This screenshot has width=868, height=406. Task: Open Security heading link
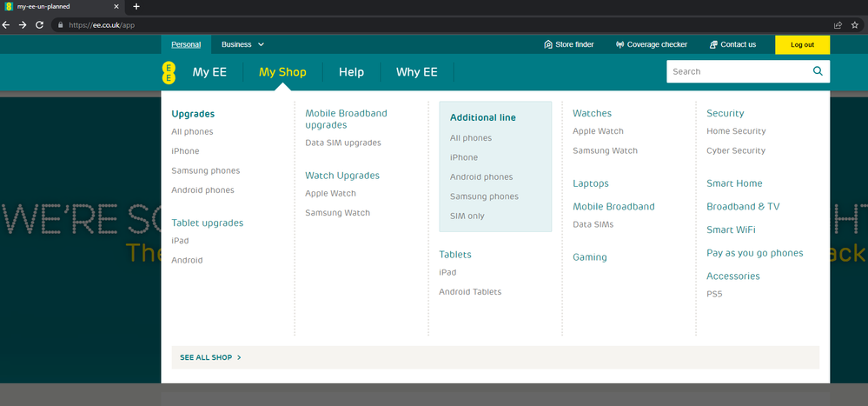(726, 113)
